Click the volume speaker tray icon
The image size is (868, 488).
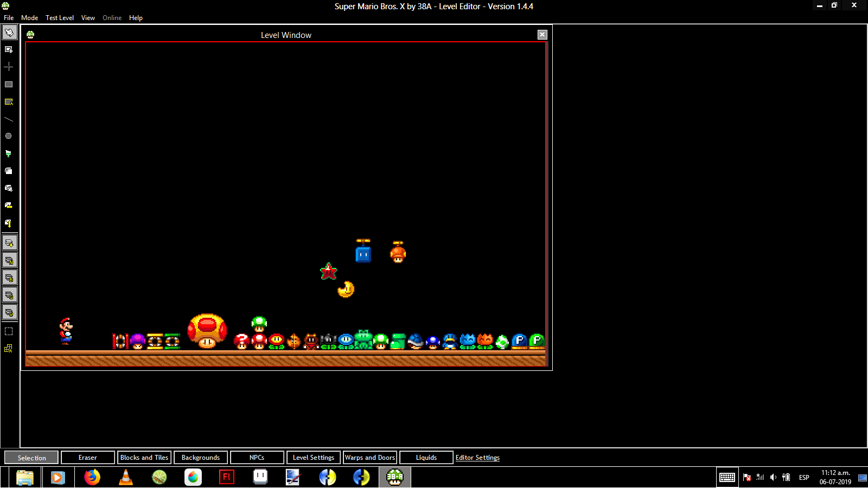pyautogui.click(x=773, y=477)
